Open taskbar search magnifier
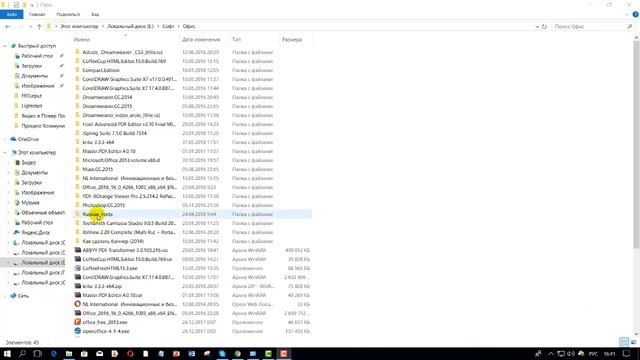640x360 pixels. pos(22,353)
